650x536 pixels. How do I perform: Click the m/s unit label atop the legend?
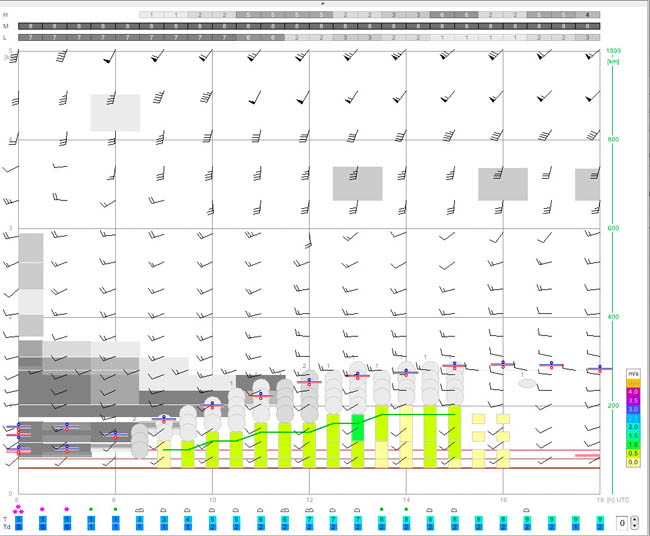[x=633, y=374]
